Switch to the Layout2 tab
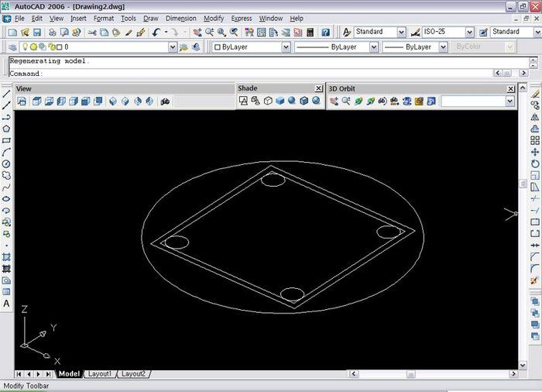 [133, 374]
